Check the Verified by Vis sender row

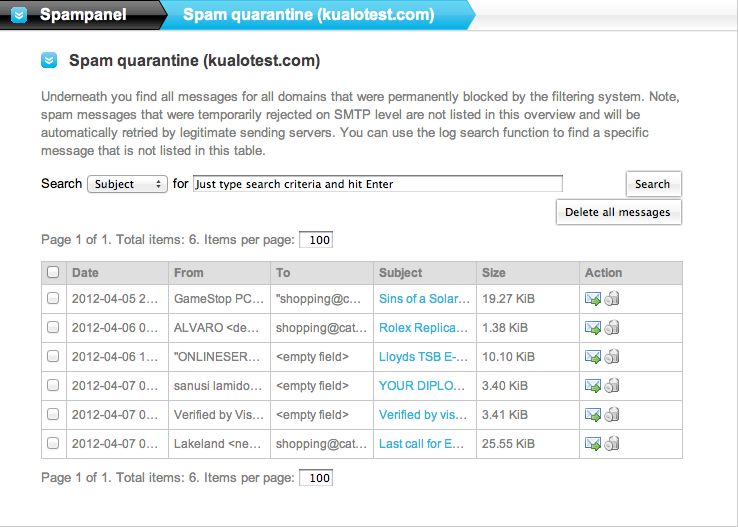(x=53, y=414)
